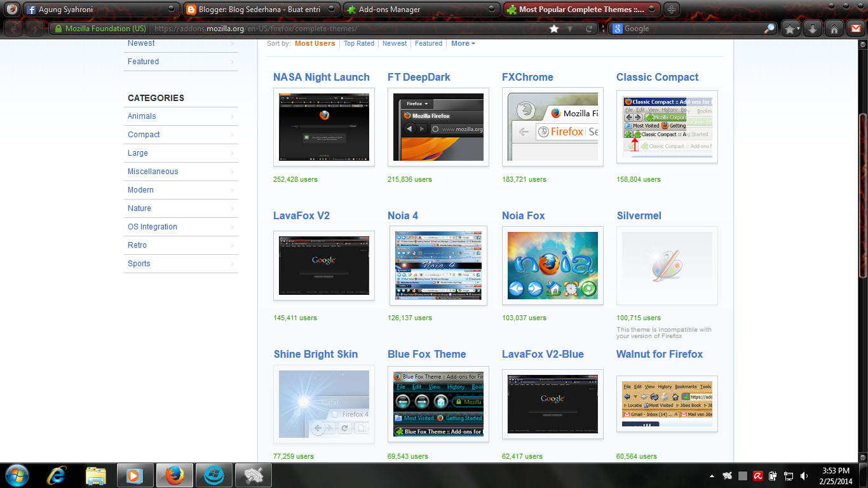Enable Featured sorting option
Image resolution: width=868 pixels, height=488 pixels.
428,43
